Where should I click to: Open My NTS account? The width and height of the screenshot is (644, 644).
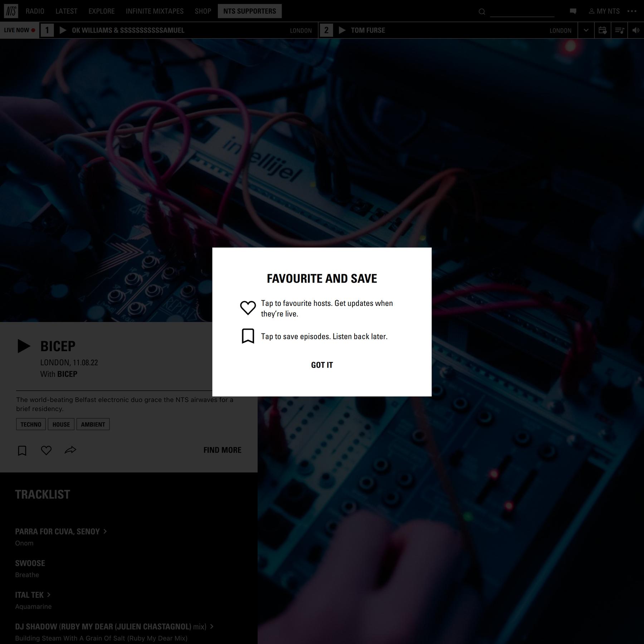tap(604, 11)
